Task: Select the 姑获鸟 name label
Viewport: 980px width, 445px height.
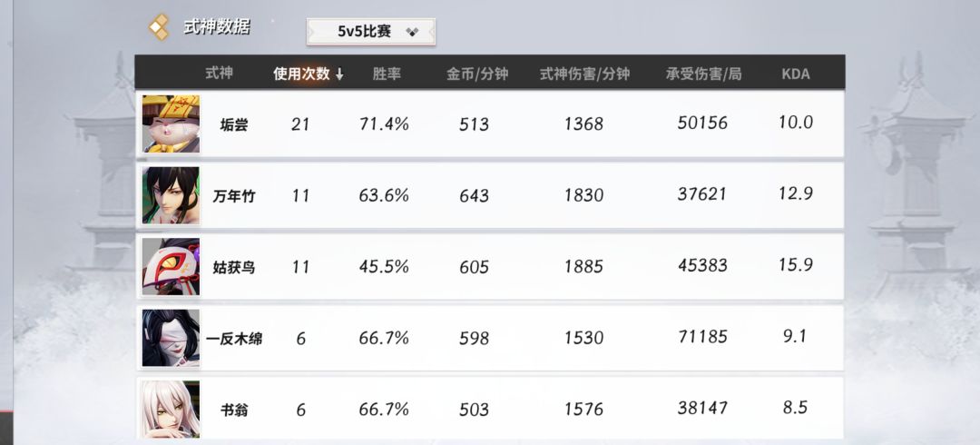Action: click(233, 267)
